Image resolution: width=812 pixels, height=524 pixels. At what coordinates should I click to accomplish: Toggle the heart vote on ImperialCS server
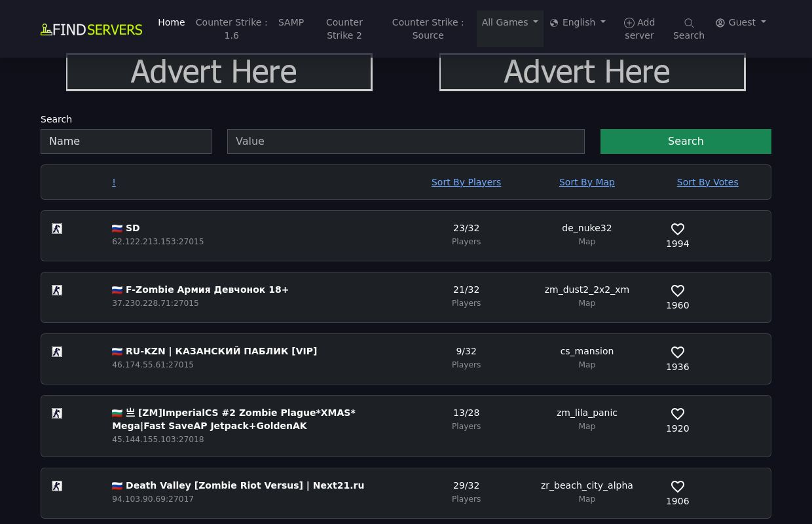(678, 414)
